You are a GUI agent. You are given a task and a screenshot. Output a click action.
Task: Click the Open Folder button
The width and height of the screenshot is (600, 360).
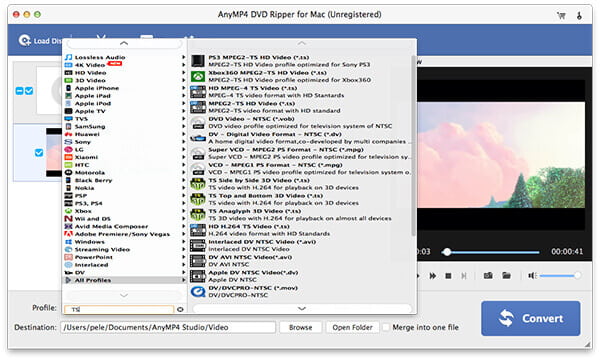[x=352, y=327]
